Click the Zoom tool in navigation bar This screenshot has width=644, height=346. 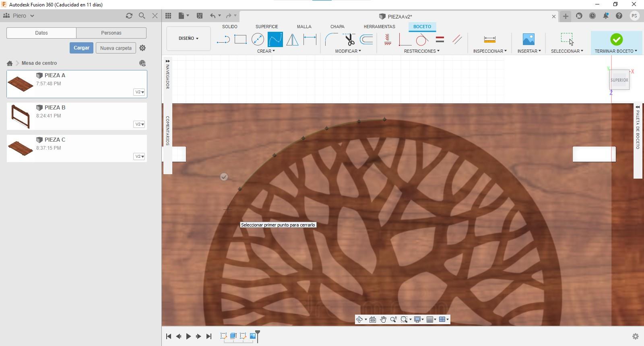pyautogui.click(x=393, y=319)
